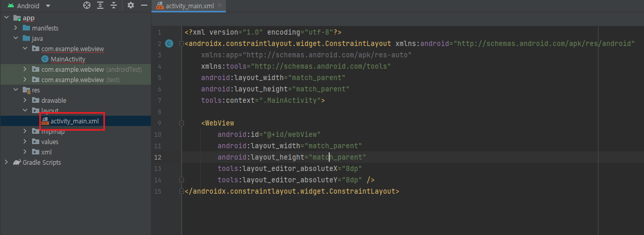
Task: Select activity_main.xml in the project tree
Action: click(x=74, y=121)
